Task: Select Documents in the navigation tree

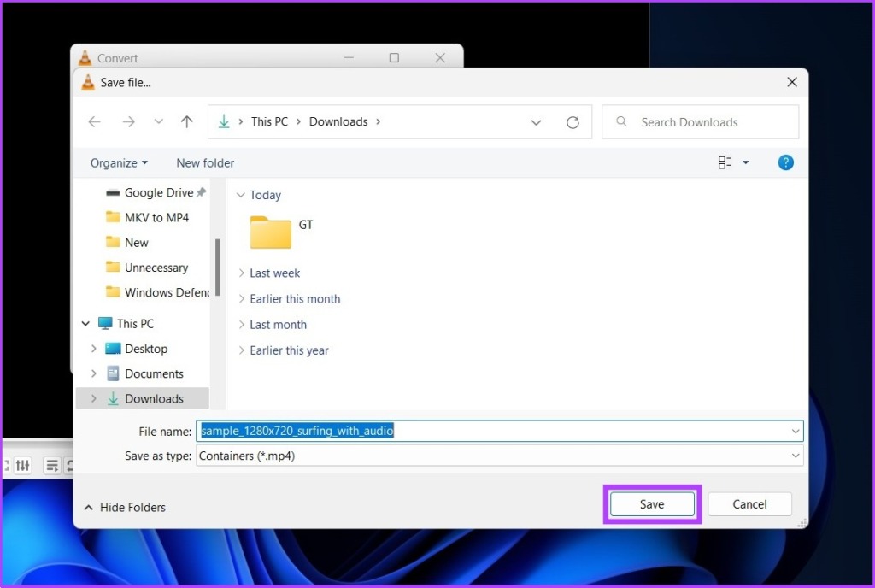Action: (x=144, y=373)
